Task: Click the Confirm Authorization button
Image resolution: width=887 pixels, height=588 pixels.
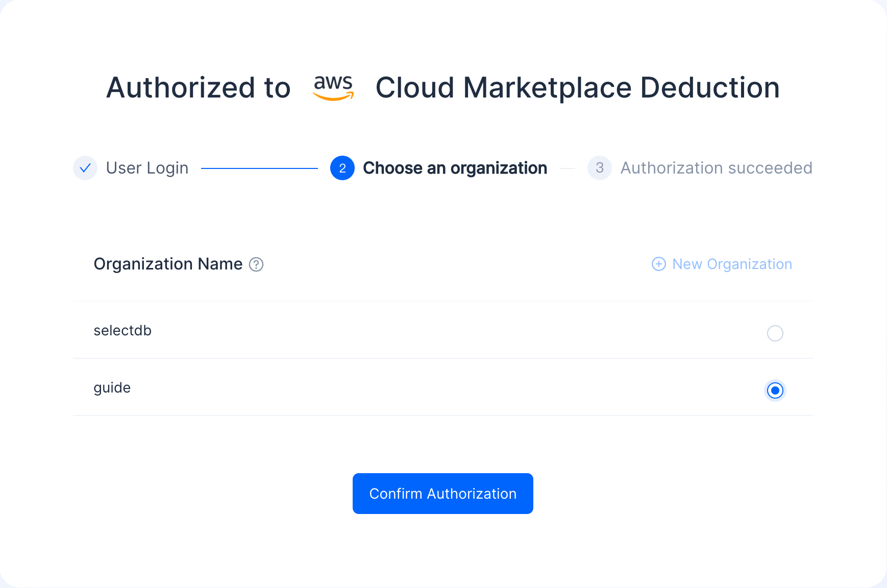Action: click(x=443, y=494)
